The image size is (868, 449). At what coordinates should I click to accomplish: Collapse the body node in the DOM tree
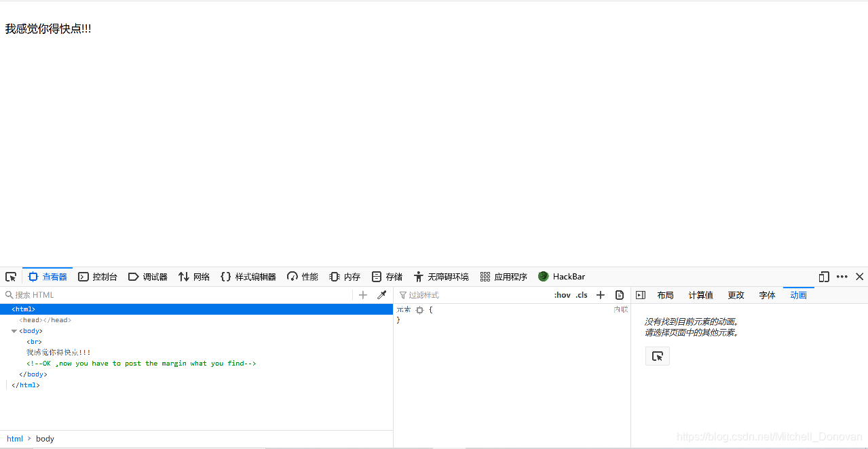(x=14, y=330)
